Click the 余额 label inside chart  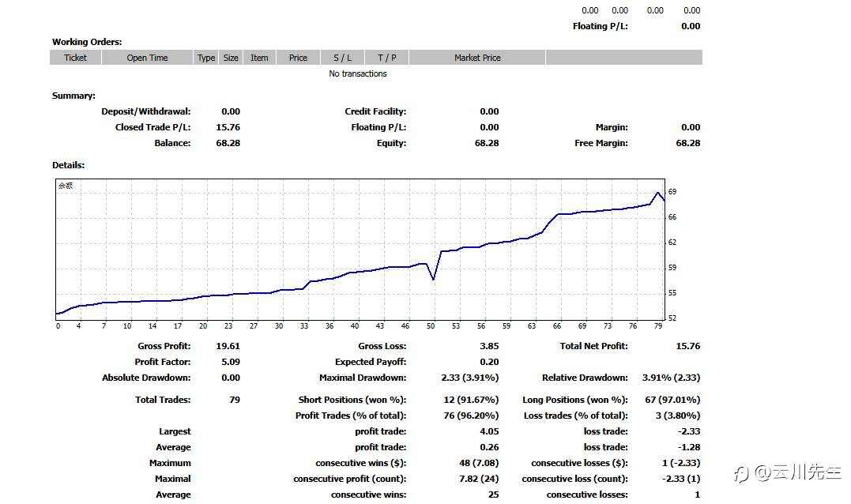click(66, 186)
